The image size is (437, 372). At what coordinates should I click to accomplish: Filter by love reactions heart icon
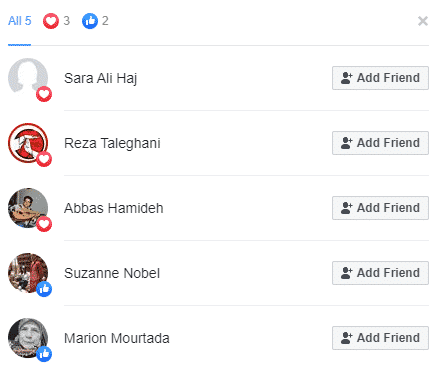(51, 21)
